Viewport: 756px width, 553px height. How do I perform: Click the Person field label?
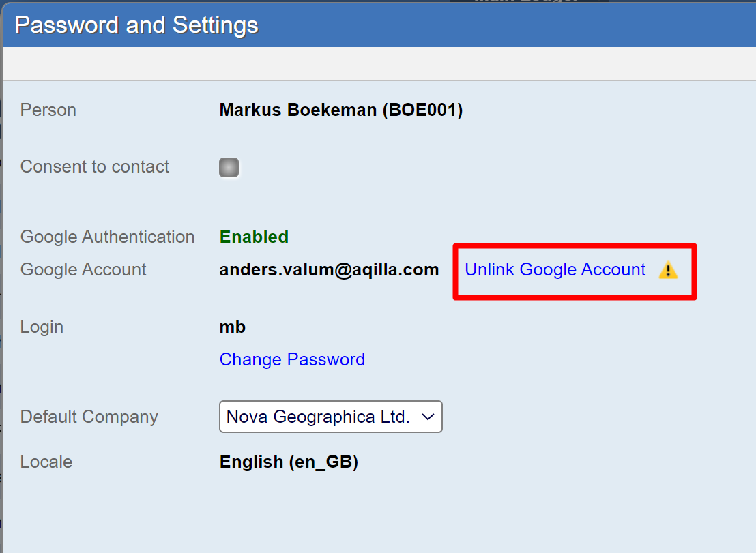[48, 110]
